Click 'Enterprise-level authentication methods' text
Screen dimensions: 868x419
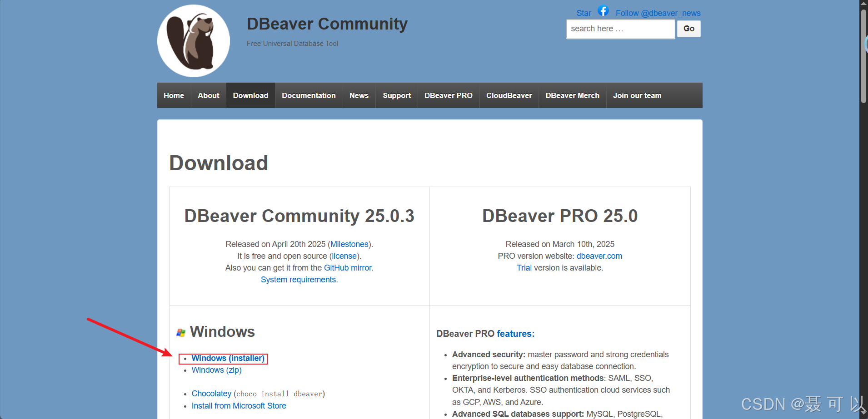528,378
